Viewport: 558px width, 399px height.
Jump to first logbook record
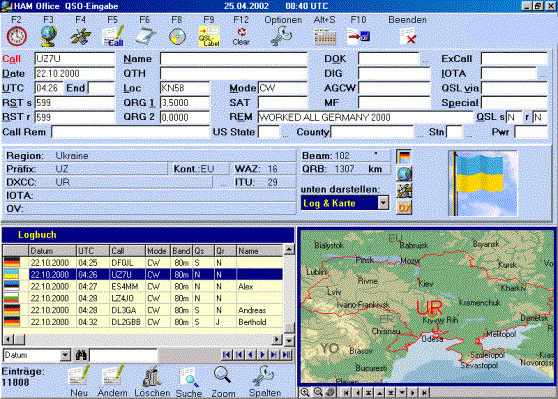coord(226,355)
